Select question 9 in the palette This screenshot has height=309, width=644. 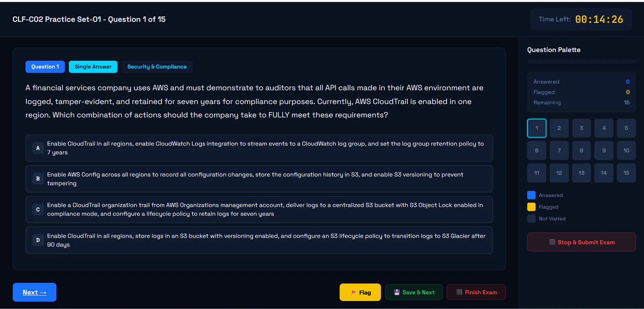pos(604,151)
